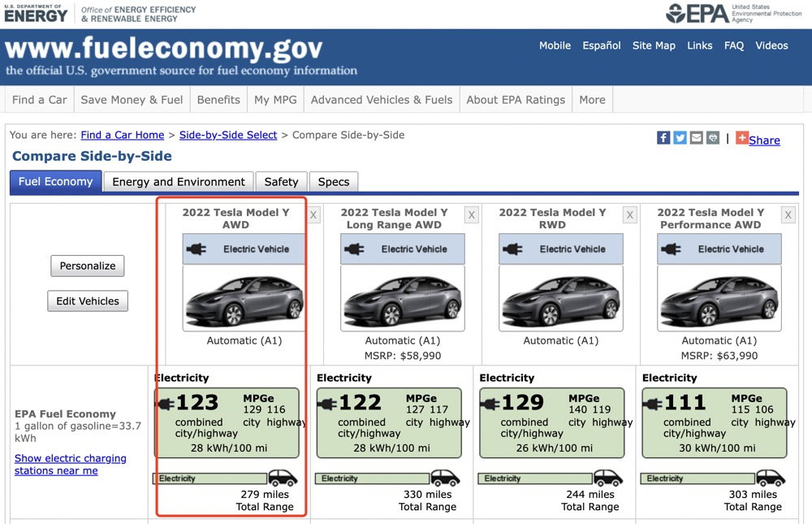Remove the Model Y Performance AWD

tap(788, 215)
